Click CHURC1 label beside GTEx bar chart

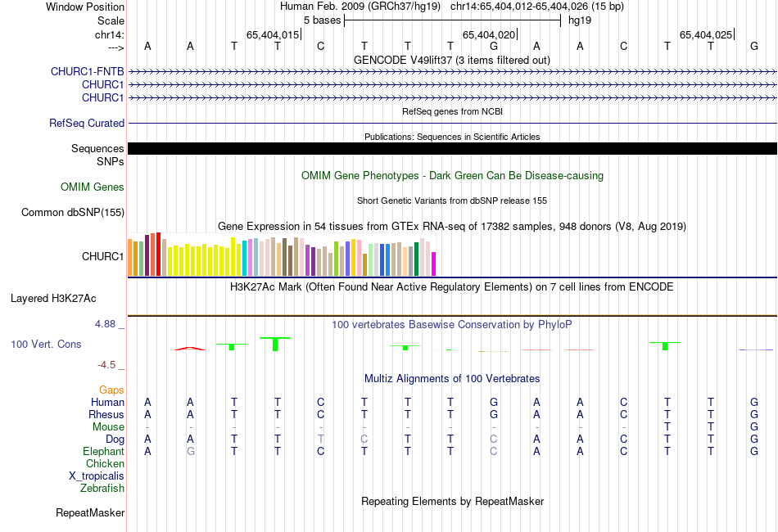coord(102,256)
